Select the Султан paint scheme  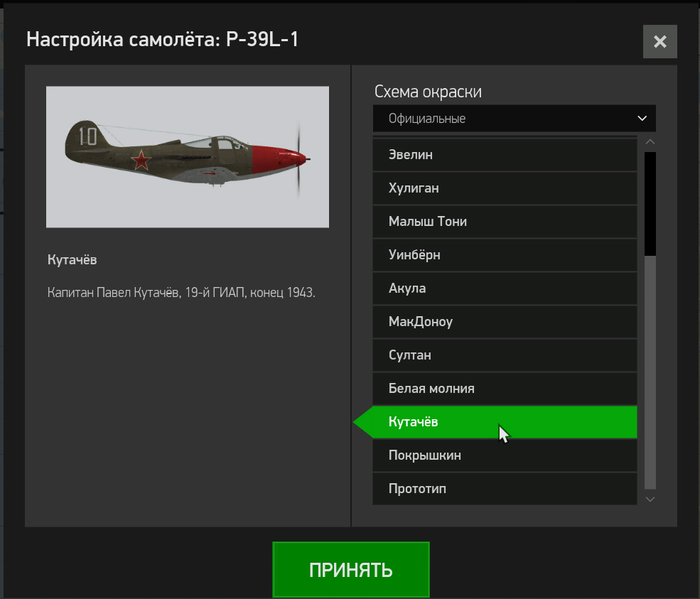pyautogui.click(x=505, y=355)
